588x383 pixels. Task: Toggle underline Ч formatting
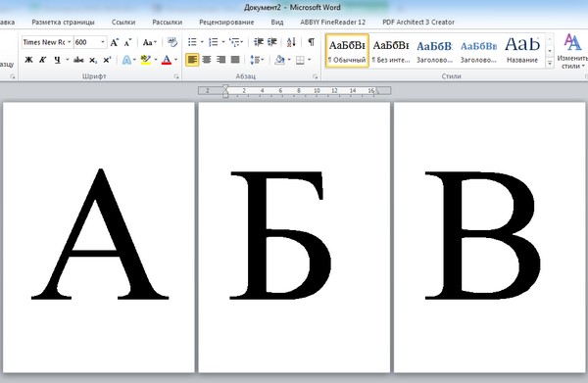[x=57, y=60]
